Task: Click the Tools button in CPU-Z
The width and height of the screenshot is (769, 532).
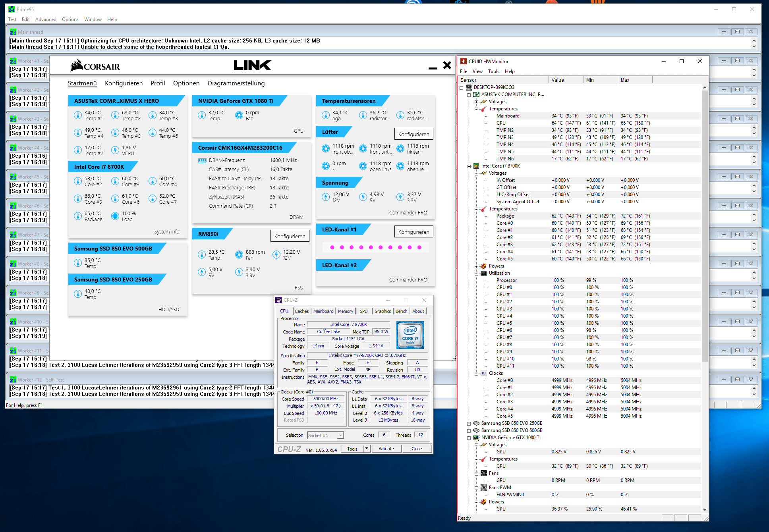Action: coord(352,449)
